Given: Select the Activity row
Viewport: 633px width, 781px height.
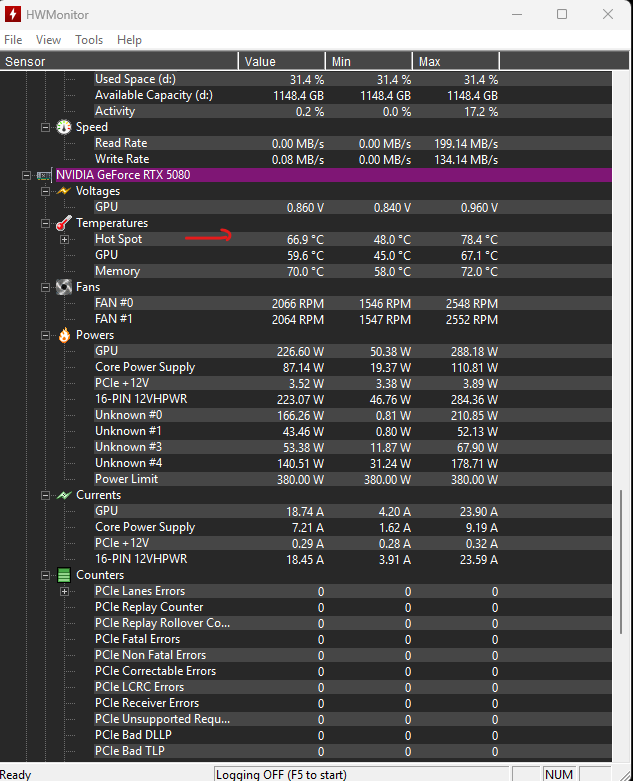Looking at the screenshot, I should 353,111.
